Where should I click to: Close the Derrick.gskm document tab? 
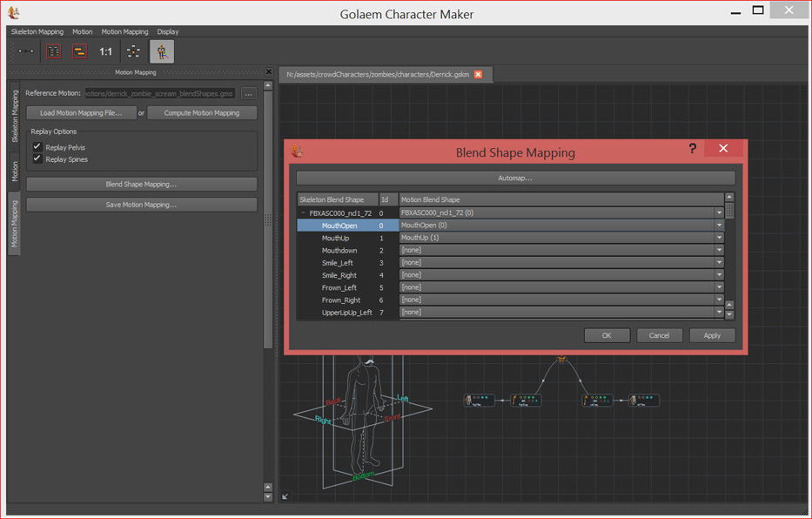coord(478,75)
